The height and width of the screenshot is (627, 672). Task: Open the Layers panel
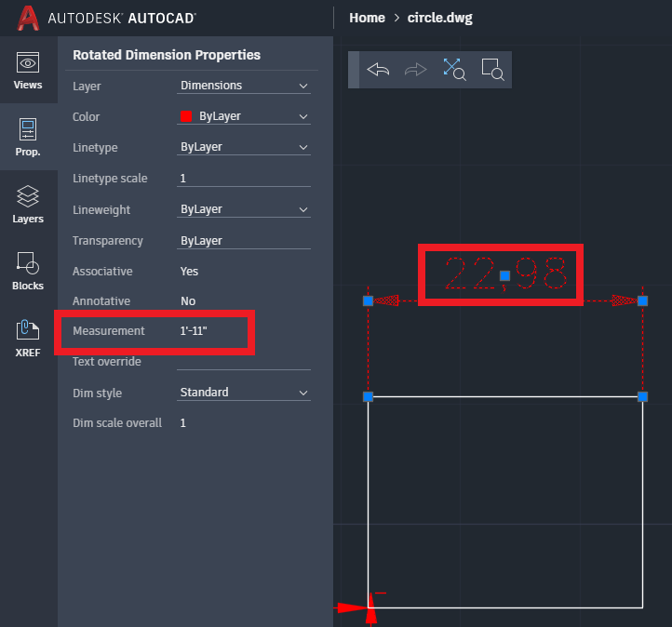point(28,204)
